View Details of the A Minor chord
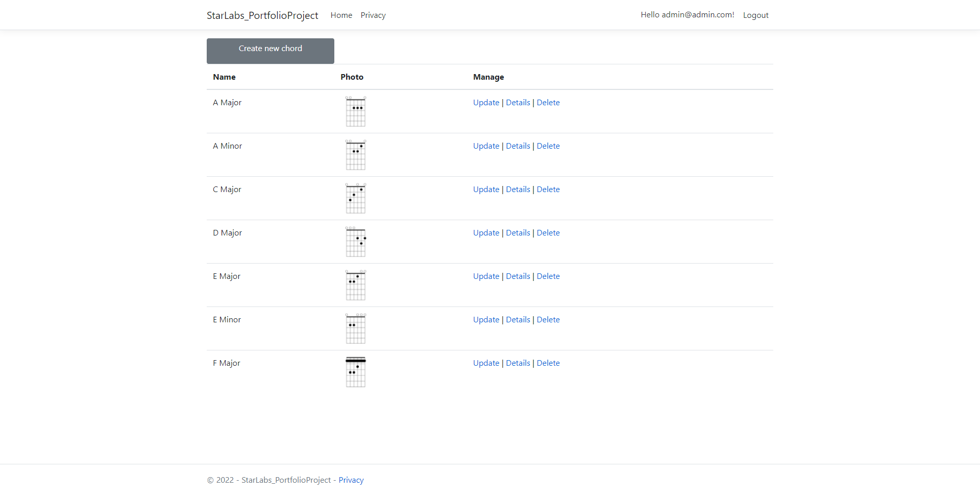Viewport: 980px width, 495px height. coord(518,146)
